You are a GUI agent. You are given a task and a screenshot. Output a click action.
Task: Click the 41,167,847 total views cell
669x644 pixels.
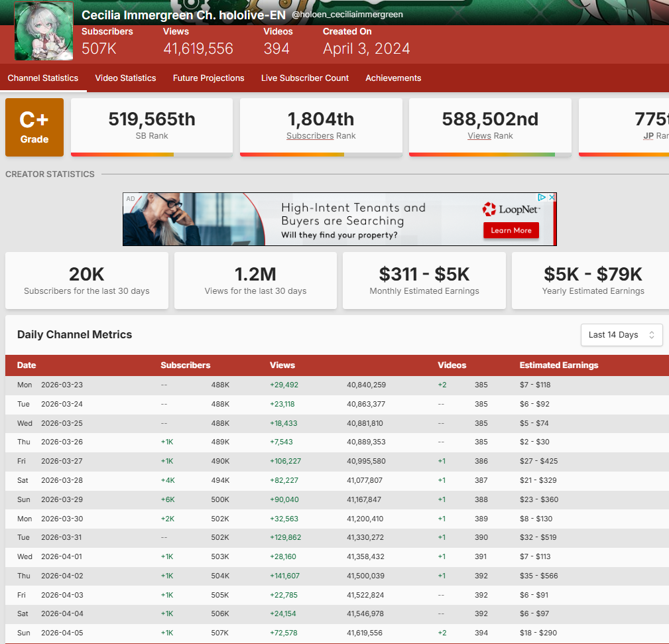[364, 500]
